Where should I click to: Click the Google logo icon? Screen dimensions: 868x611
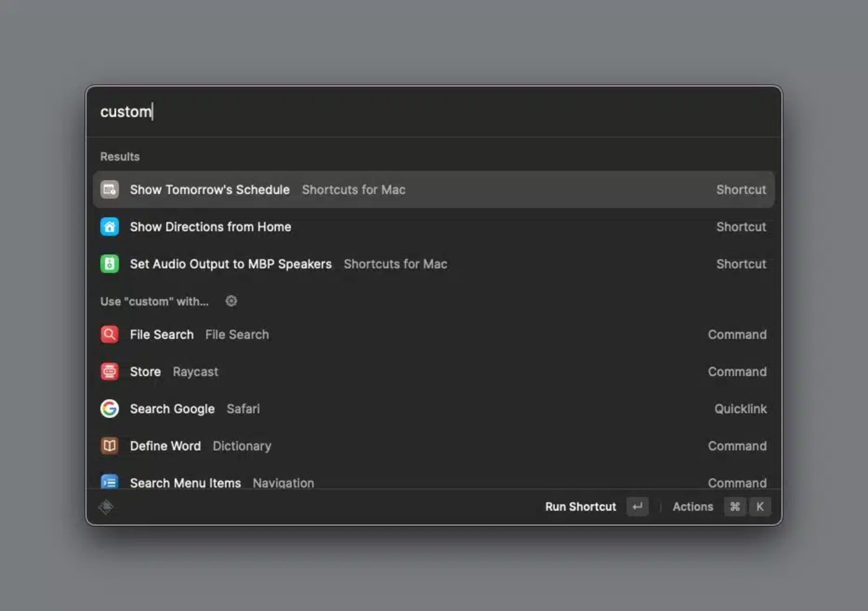[x=110, y=409]
